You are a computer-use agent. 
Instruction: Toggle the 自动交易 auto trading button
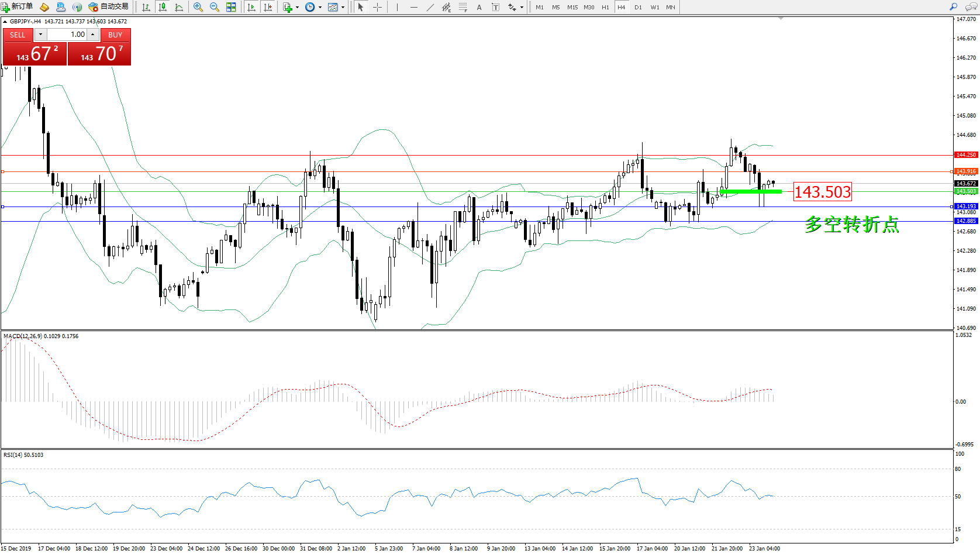109,7
